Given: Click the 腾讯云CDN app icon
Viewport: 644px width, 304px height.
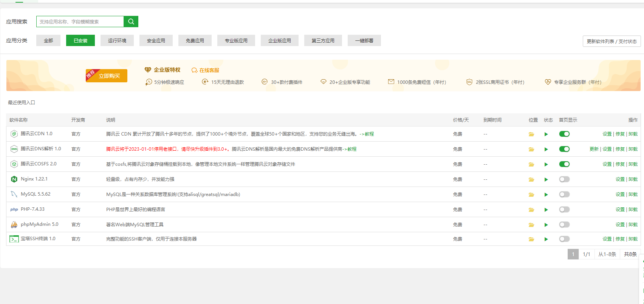Looking at the screenshot, I should tap(14, 134).
